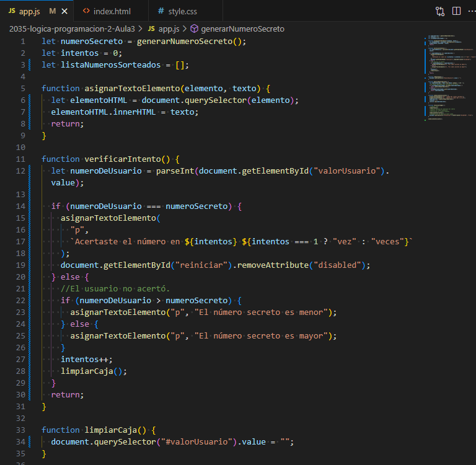Click the HTML icon on index.html tab

(x=86, y=11)
